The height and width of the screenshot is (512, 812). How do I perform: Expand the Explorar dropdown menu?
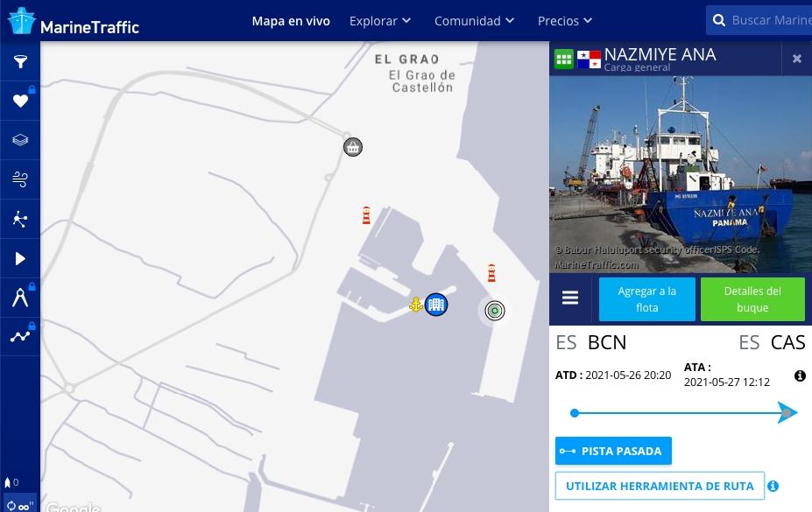[380, 20]
